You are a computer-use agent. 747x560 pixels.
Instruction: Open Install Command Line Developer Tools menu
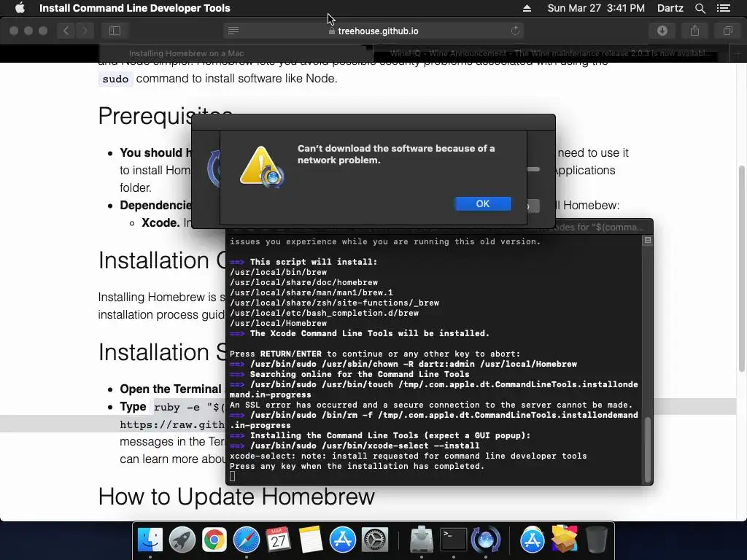coord(135,8)
